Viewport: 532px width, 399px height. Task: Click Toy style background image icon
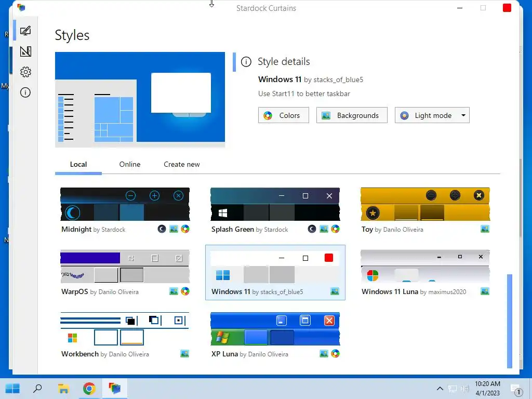tap(485, 229)
